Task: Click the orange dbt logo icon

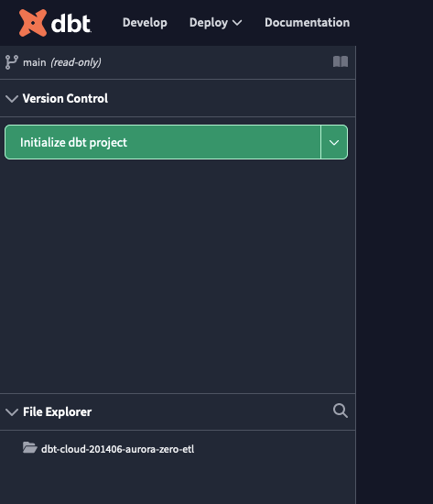Action: click(x=33, y=23)
